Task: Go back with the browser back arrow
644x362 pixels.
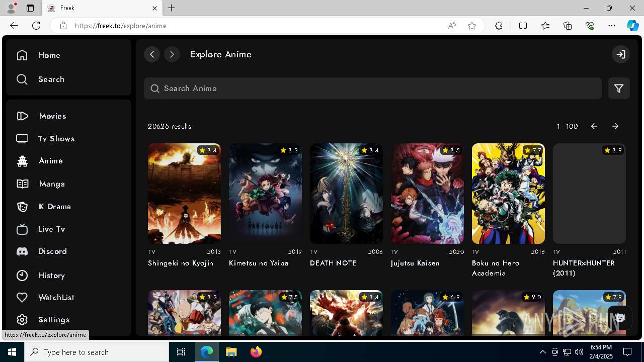Action: (14, 26)
